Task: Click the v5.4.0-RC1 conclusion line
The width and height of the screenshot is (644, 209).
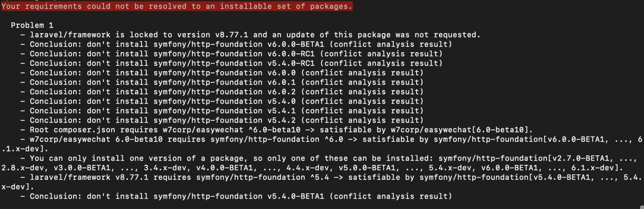Action: coord(236,63)
